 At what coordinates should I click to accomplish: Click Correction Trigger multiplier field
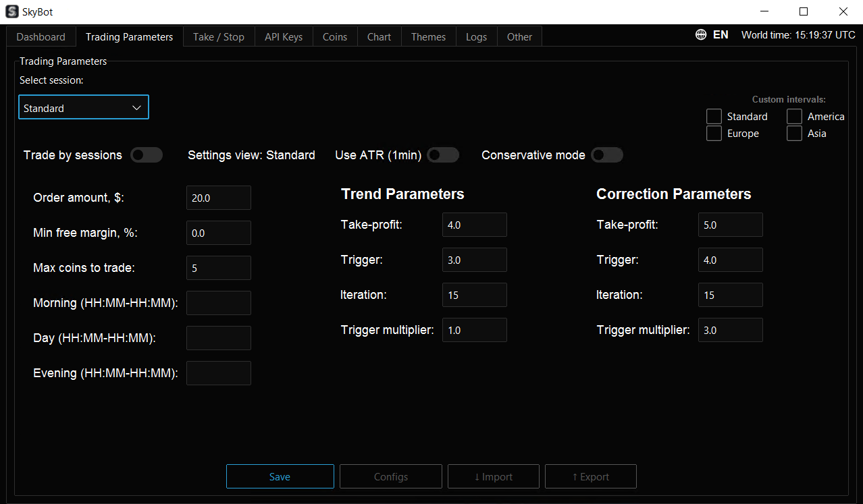pyautogui.click(x=731, y=330)
